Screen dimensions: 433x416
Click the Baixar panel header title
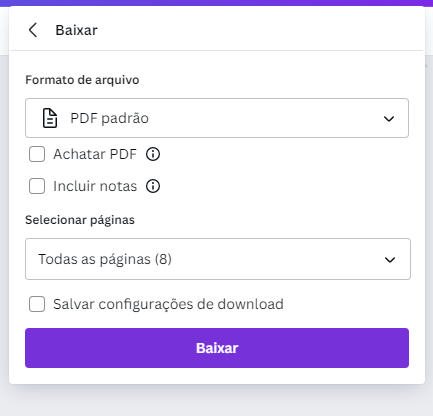click(76, 30)
